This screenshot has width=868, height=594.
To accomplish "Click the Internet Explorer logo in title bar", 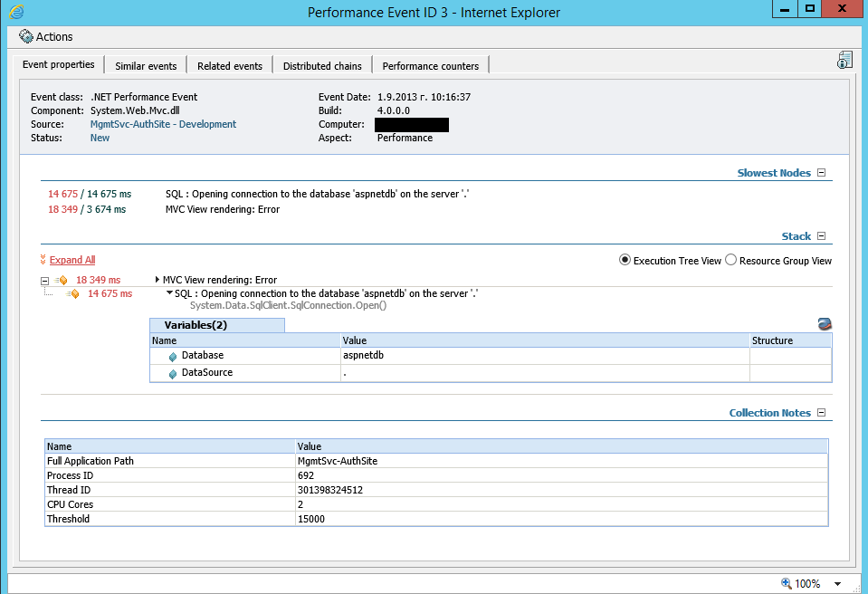I will pyautogui.click(x=15, y=12).
